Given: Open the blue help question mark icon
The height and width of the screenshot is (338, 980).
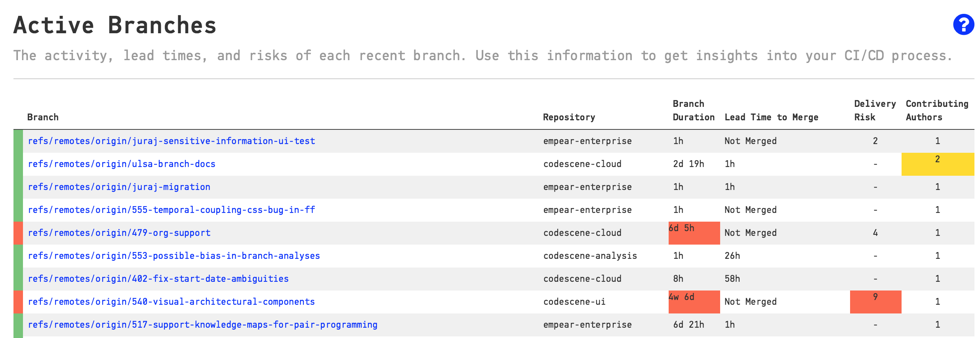Looking at the screenshot, I should [963, 25].
